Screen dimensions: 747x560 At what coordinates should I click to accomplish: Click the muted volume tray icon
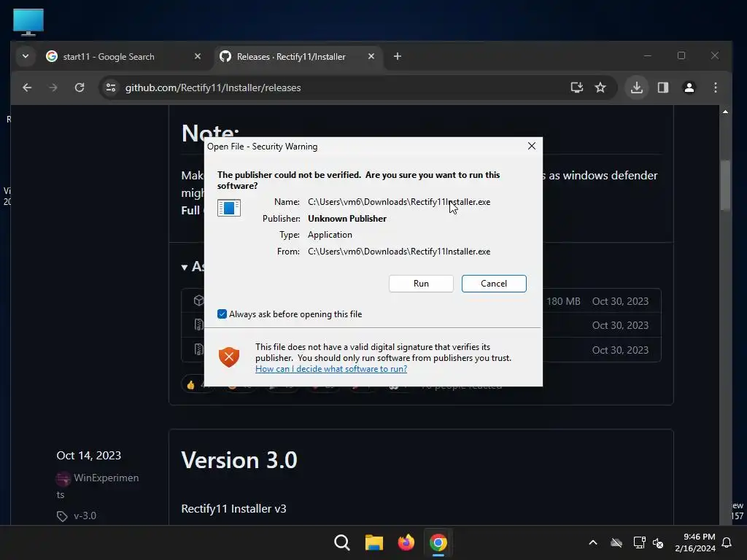(658, 542)
